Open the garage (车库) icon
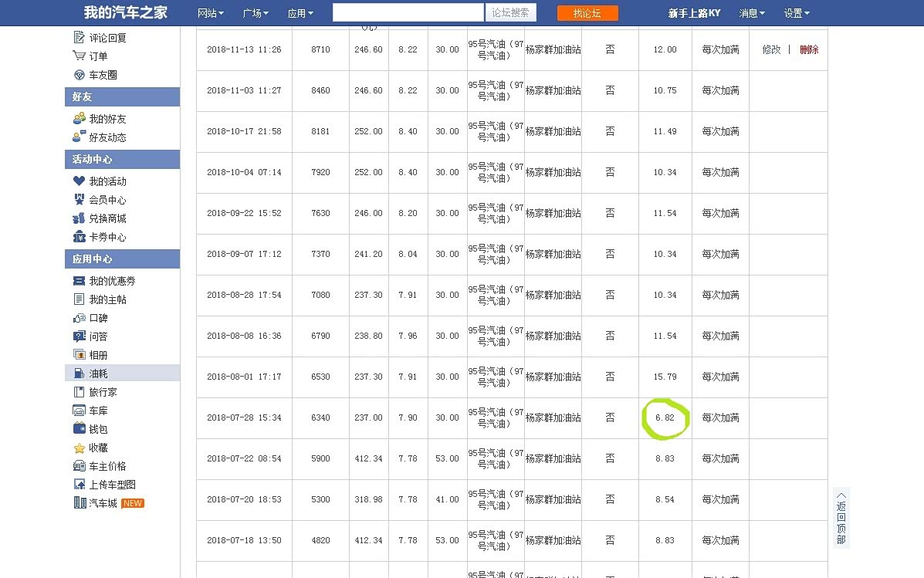Screen dimensions: 924x578 (x=79, y=411)
